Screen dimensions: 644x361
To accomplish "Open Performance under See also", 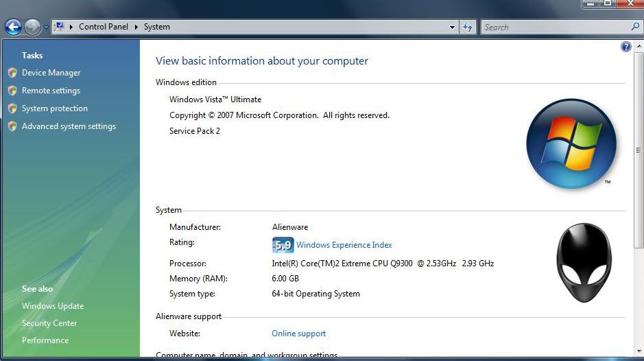I will point(45,340).
